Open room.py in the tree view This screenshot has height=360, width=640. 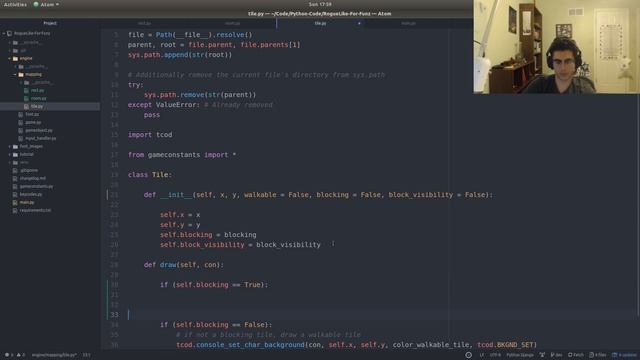[x=38, y=98]
